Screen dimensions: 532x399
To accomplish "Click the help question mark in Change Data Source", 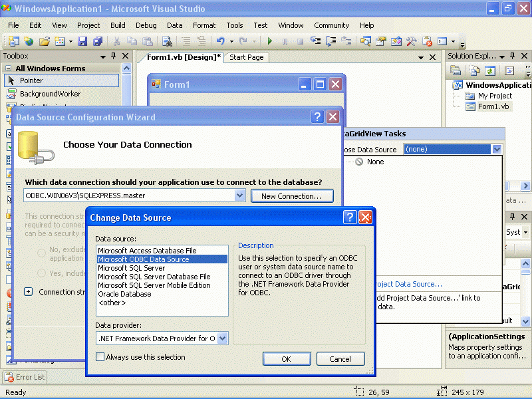I will [x=350, y=217].
